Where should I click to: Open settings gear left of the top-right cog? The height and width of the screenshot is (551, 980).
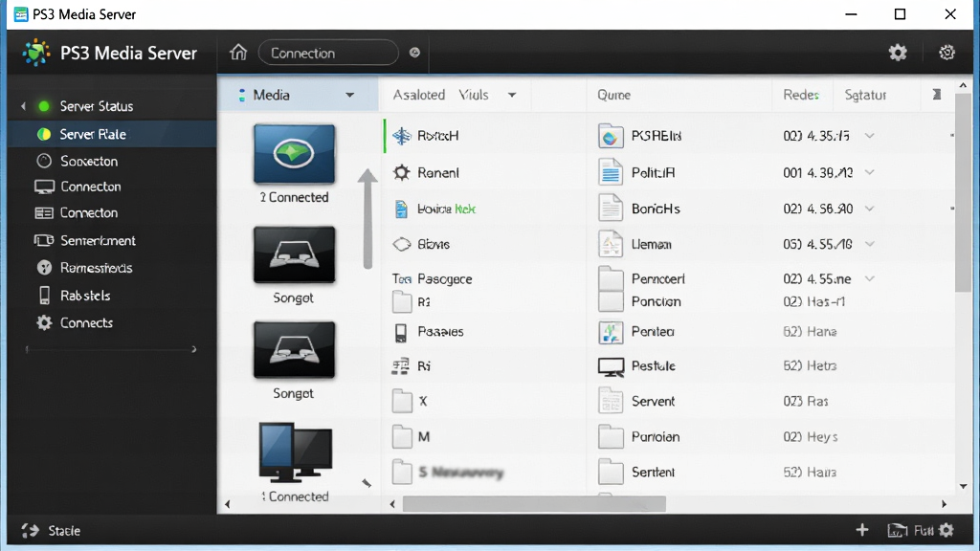tap(898, 53)
